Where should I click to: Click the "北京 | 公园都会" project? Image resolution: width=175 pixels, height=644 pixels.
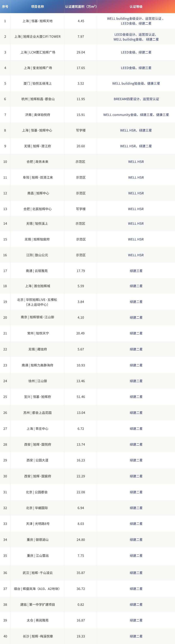[x=37, y=492]
